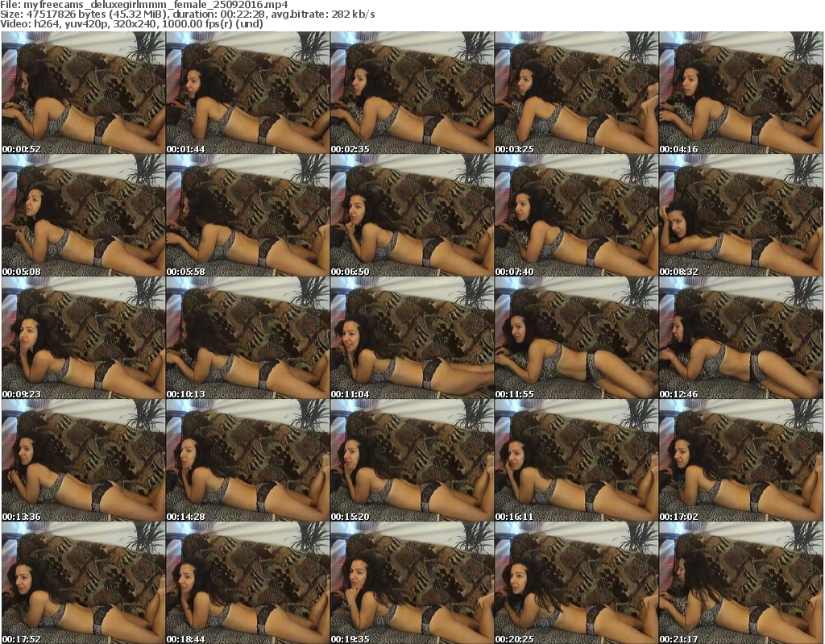Click the "Size: 47517826 bytes" header line
This screenshot has height=644, width=825.
click(x=187, y=15)
